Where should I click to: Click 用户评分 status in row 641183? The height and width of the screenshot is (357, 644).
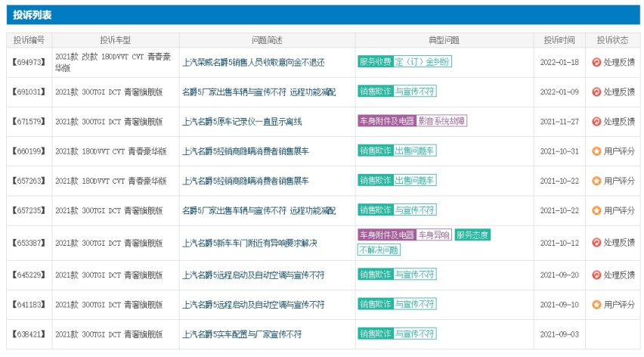pos(619,304)
